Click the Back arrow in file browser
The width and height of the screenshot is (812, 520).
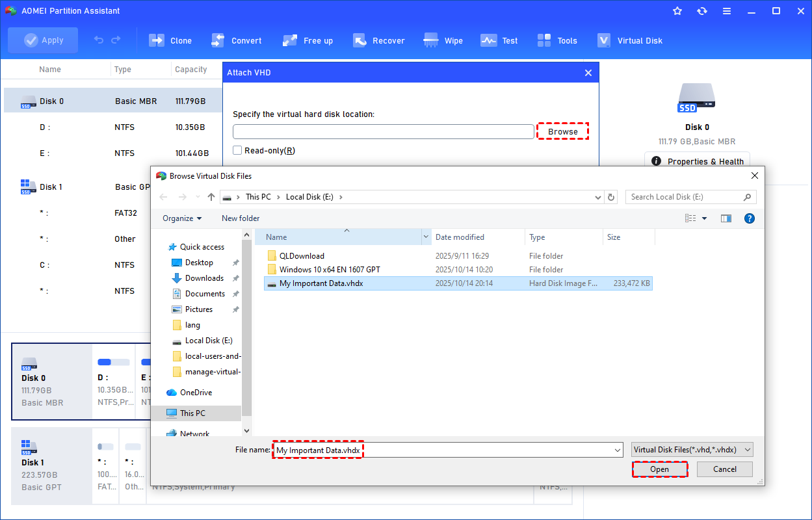click(163, 197)
